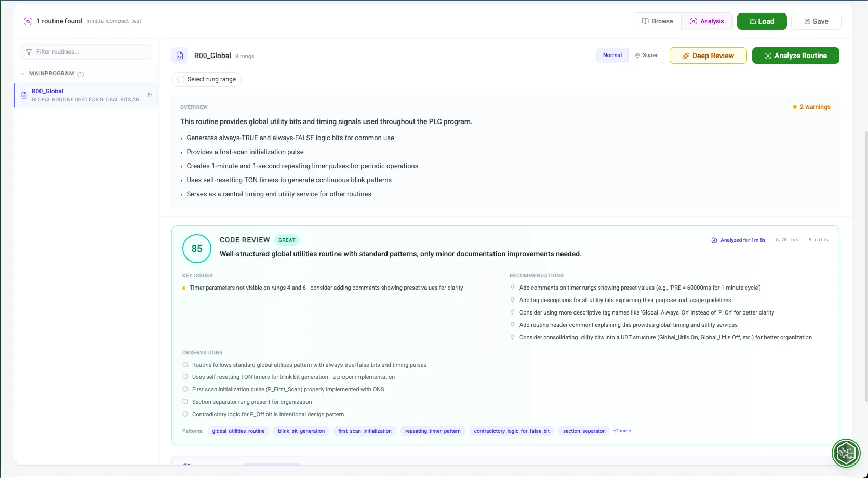Click the contradictory_logic_for_false_bit tag
The image size is (868, 478).
(x=512, y=431)
